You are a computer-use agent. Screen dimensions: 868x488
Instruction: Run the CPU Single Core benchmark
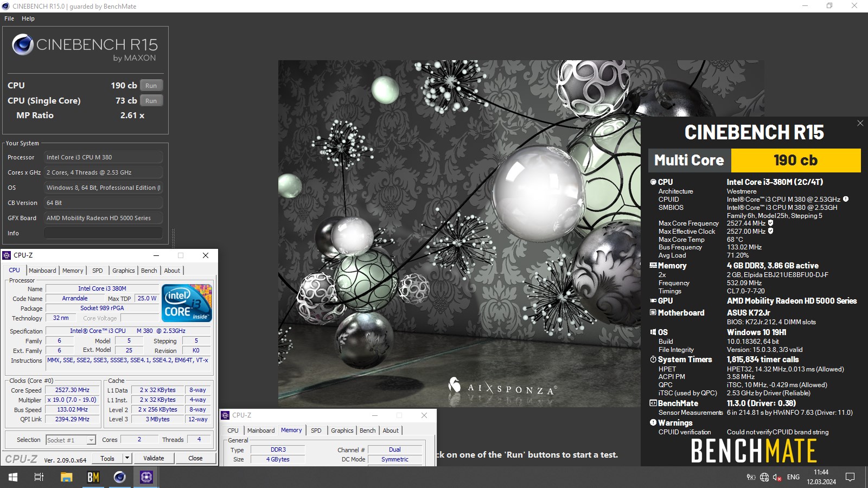pos(151,101)
